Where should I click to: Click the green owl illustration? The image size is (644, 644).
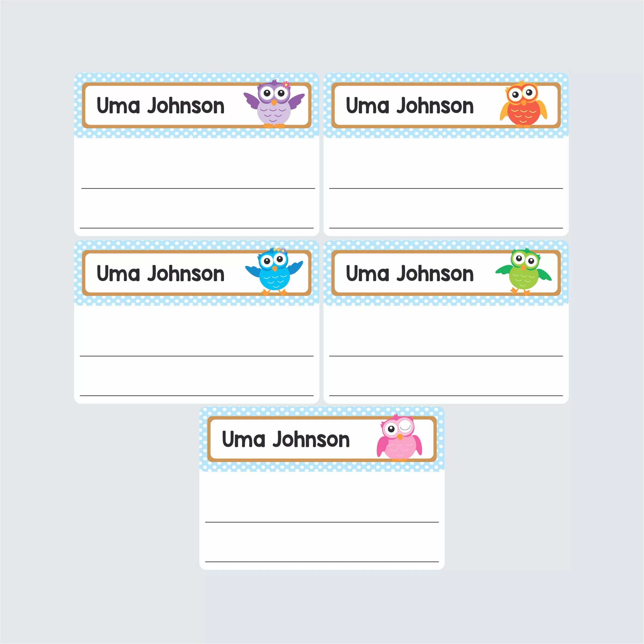tap(523, 271)
